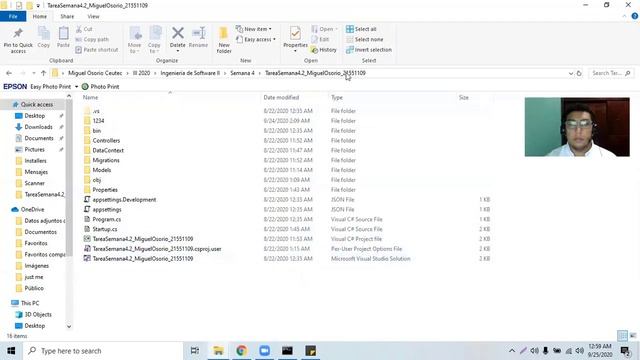This screenshot has height=360, width=640.
Task: Open This PC in navigation pane
Action: coord(30,303)
